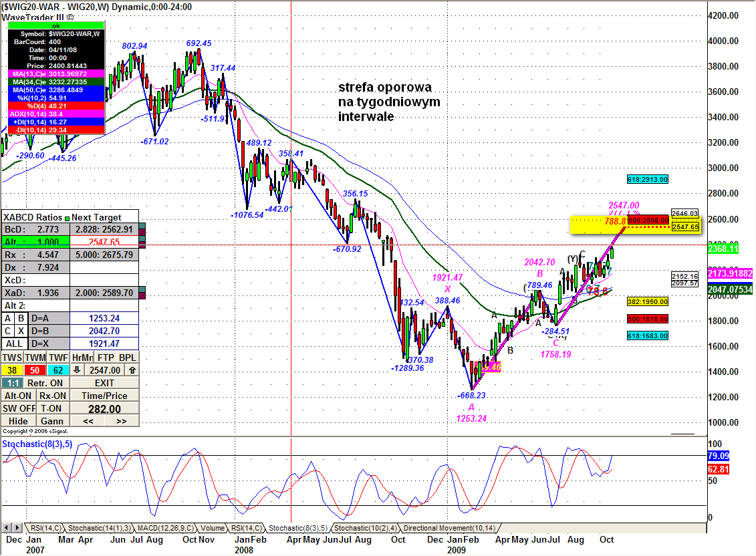
Task: Click the down arrow beside 2547.00
Action: click(77, 370)
